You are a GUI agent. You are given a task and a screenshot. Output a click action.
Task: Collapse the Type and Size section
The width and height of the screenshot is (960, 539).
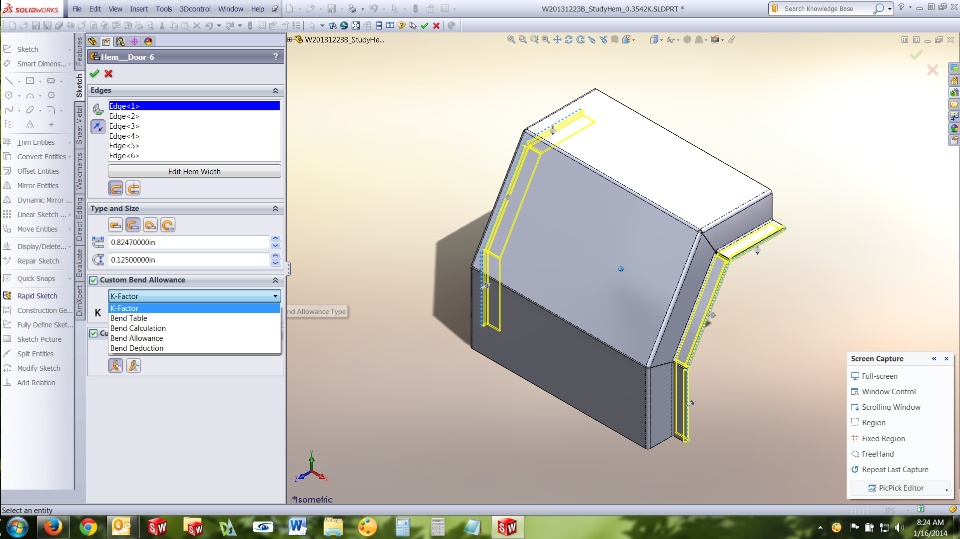tap(276, 209)
